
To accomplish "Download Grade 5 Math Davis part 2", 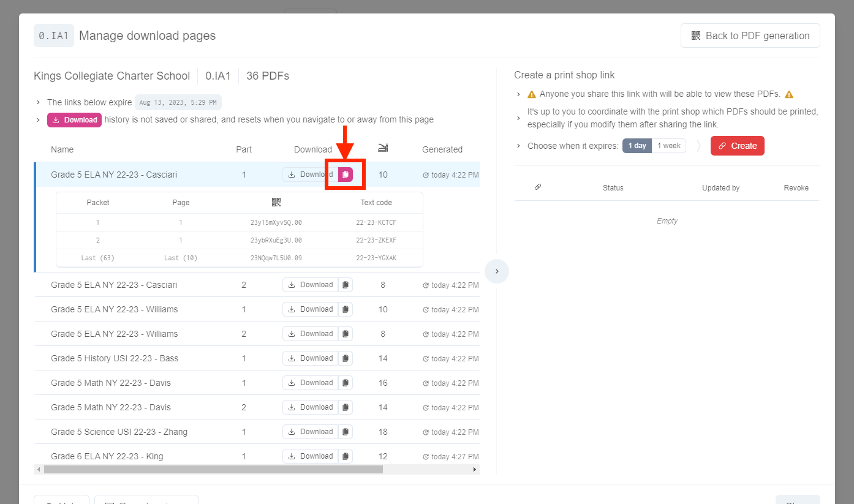I will coord(310,407).
